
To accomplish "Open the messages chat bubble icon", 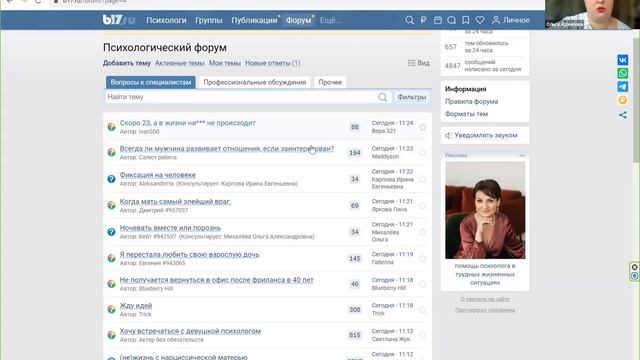I will [451, 20].
